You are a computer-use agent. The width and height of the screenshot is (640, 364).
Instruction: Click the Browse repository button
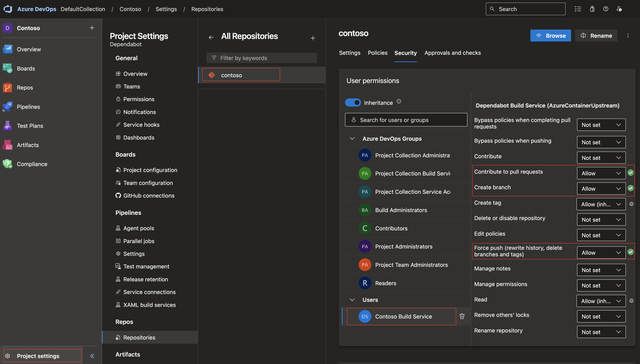(550, 36)
